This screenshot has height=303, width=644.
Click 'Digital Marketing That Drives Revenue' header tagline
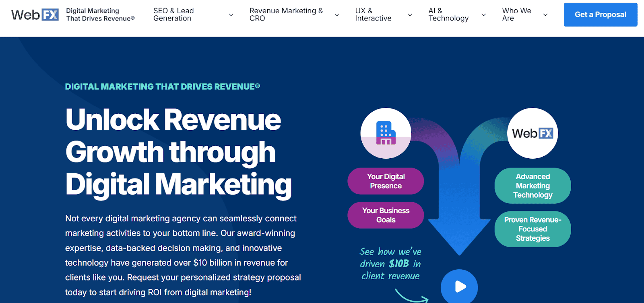point(100,14)
